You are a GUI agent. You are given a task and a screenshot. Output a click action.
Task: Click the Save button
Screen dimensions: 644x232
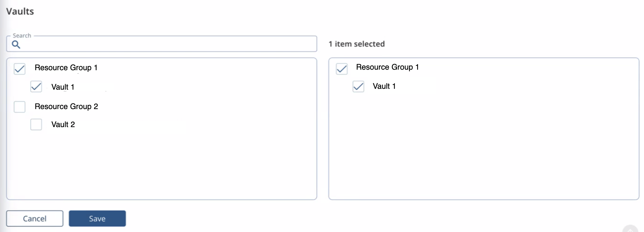click(x=97, y=218)
